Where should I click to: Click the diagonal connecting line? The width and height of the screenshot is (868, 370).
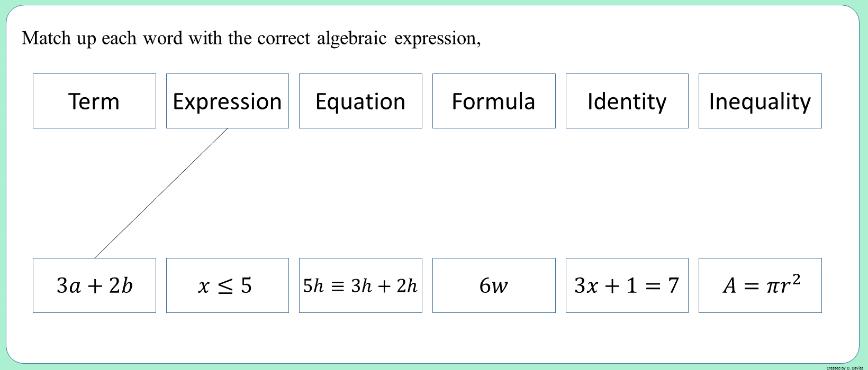pos(161,193)
